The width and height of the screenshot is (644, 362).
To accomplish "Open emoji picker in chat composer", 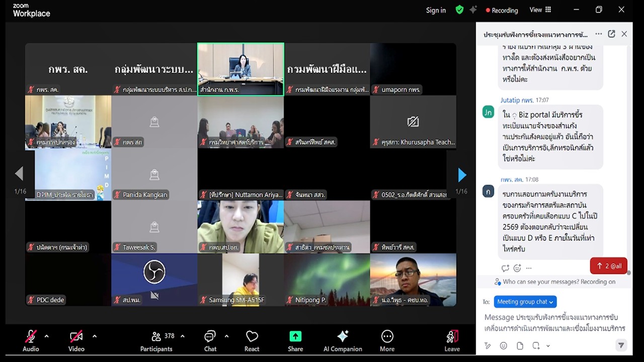I will tap(504, 346).
